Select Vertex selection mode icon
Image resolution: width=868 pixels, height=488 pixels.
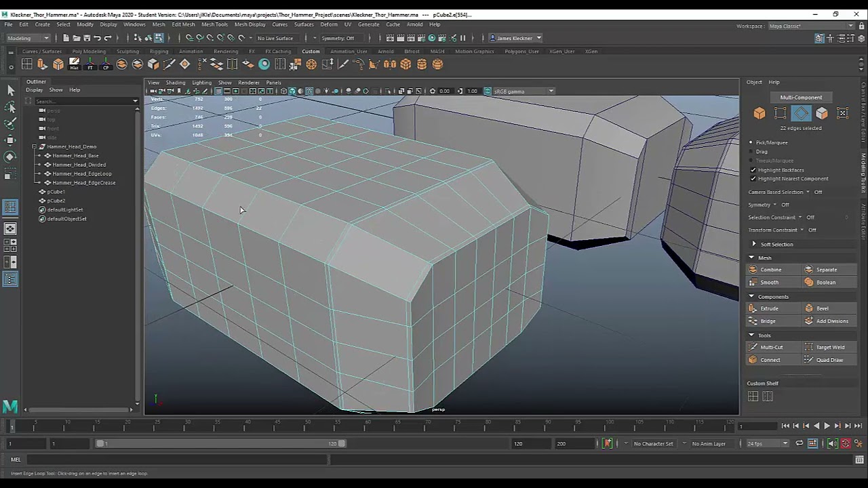pyautogui.click(x=781, y=113)
